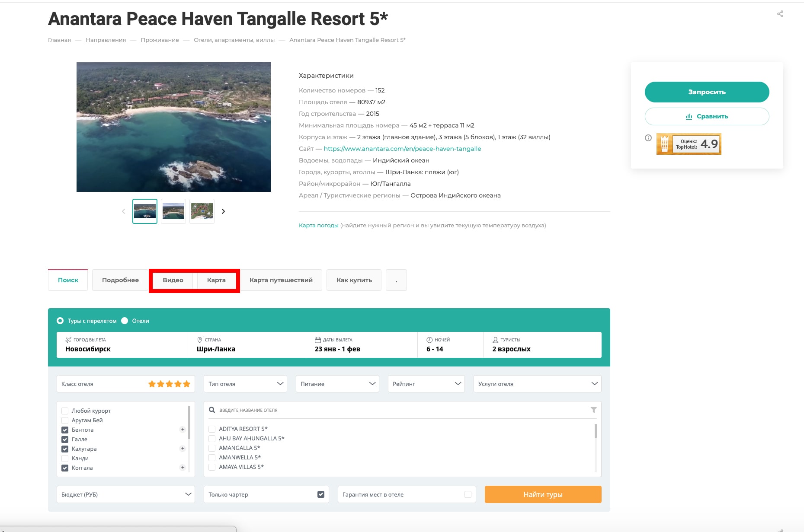Click the Сравнить button
This screenshot has width=804, height=532.
(x=707, y=116)
